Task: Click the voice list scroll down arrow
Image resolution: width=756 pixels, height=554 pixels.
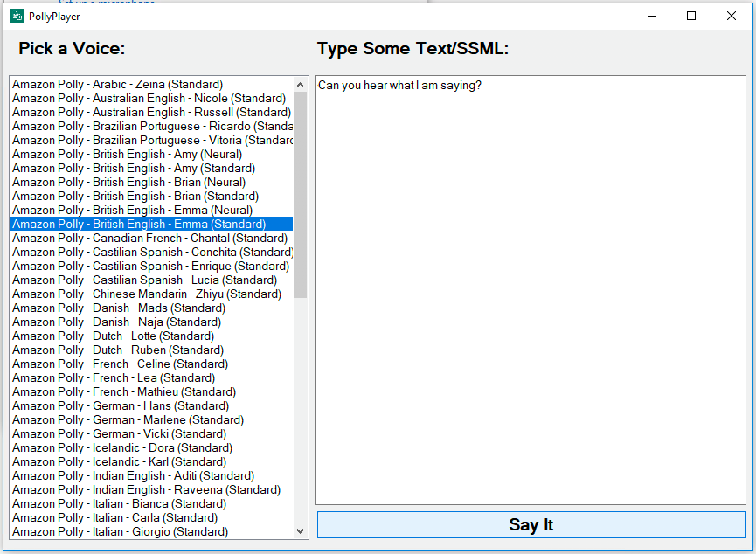Action: point(300,531)
